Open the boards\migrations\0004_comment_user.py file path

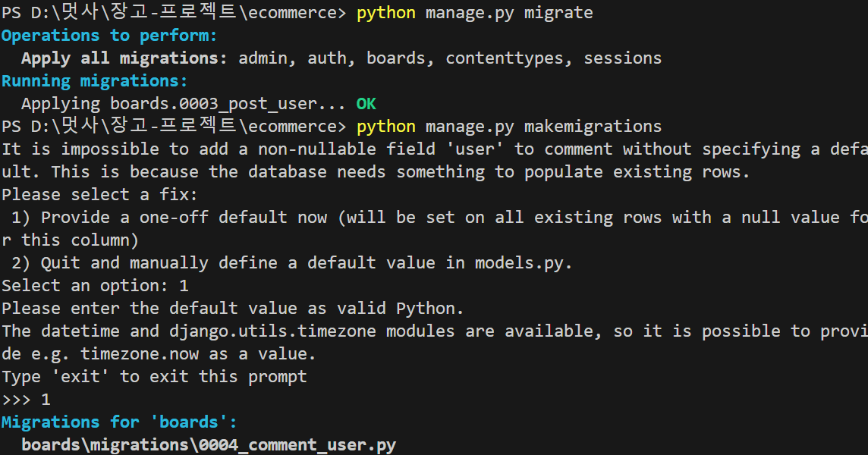click(x=209, y=445)
